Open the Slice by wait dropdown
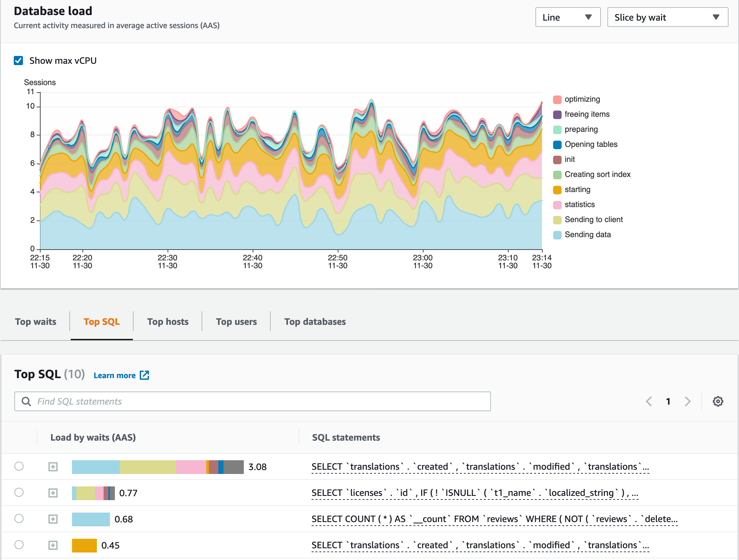The width and height of the screenshot is (739, 560). click(668, 17)
